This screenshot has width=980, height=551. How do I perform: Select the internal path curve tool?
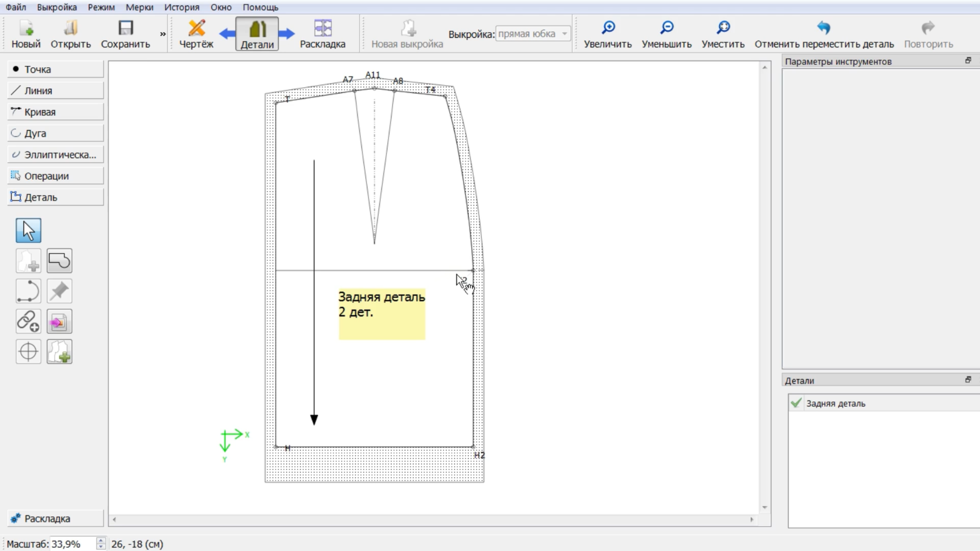29,291
